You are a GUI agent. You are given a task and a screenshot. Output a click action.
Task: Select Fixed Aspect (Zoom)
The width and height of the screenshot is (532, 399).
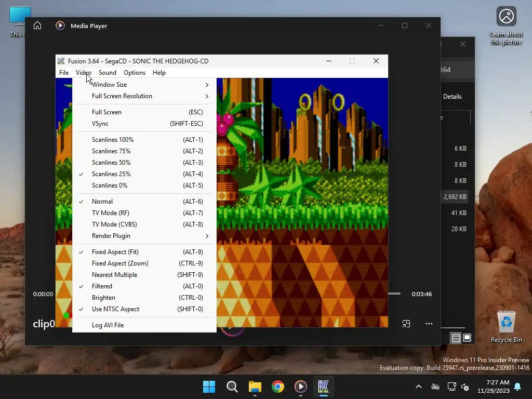(x=144, y=263)
